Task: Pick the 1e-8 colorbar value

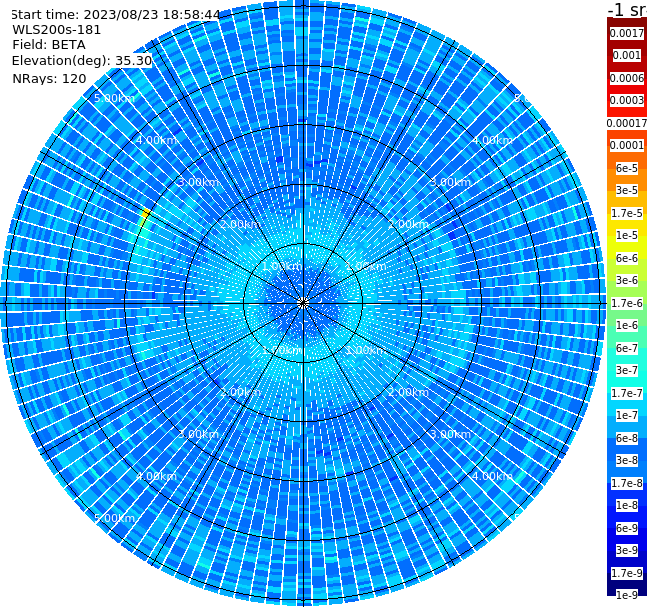Action: [x=627, y=505]
